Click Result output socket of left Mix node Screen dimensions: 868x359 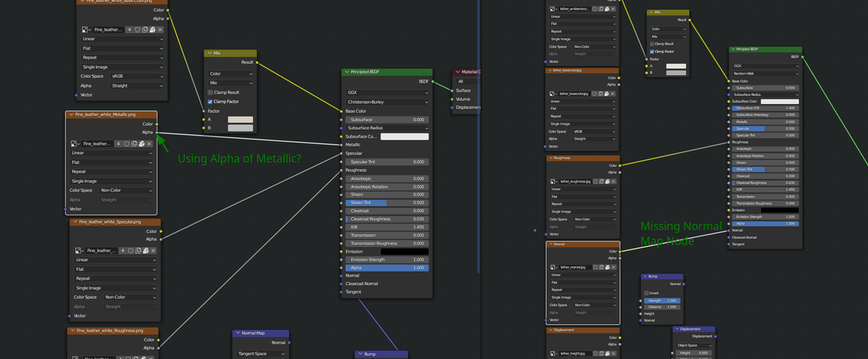pos(257,62)
